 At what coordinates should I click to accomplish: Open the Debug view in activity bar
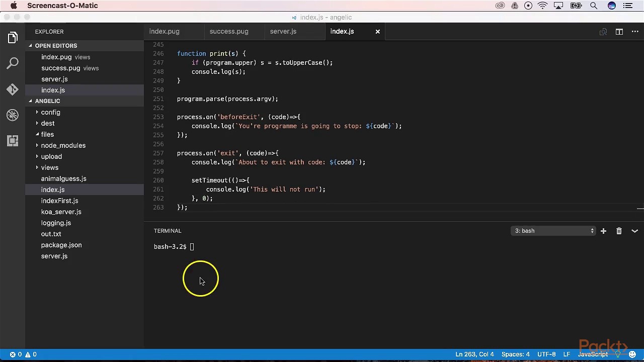(13, 115)
